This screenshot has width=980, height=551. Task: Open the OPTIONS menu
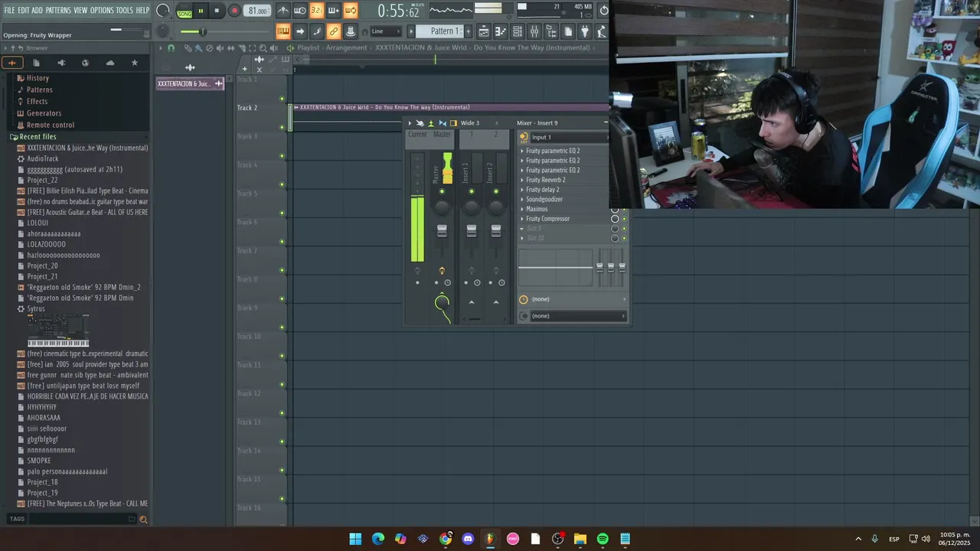[x=102, y=10]
